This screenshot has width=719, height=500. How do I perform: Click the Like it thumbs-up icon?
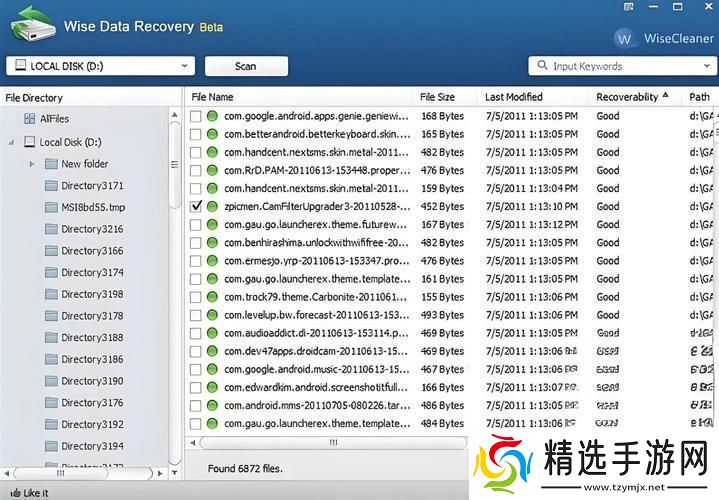12,493
